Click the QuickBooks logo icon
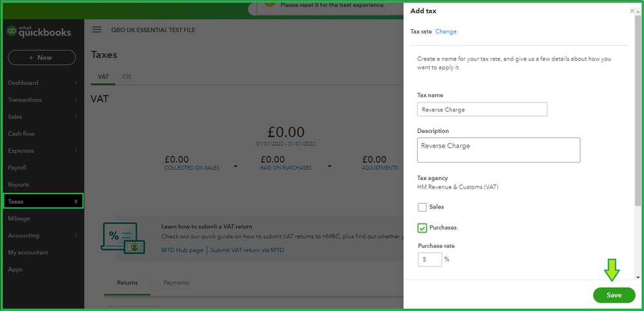The image size is (644, 311). (12, 31)
